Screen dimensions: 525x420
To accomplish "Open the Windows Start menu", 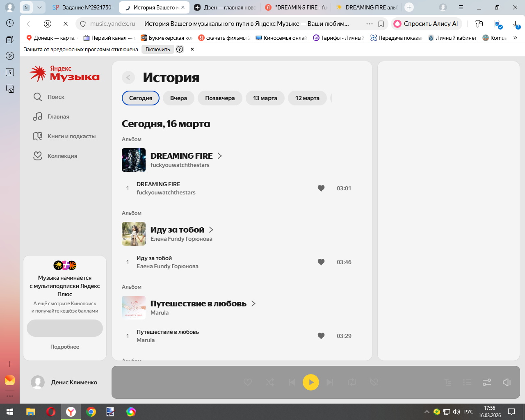I will coord(10,412).
